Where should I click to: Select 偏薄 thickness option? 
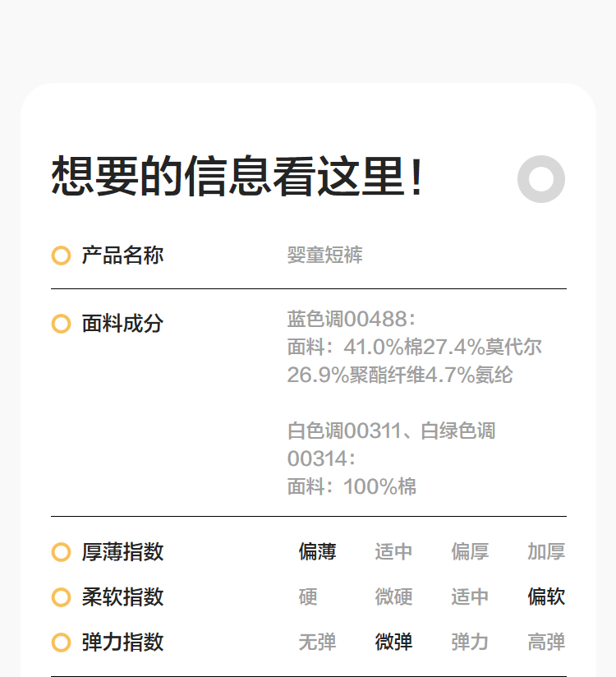point(317,552)
